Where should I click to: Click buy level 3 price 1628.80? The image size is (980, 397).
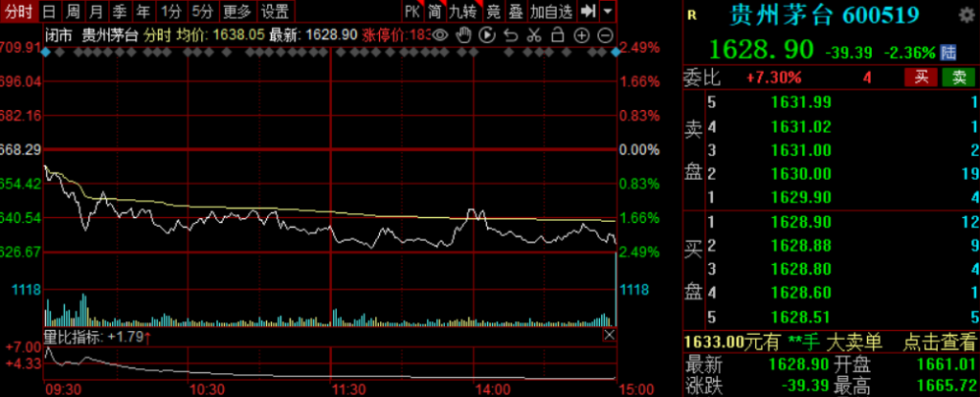click(801, 269)
